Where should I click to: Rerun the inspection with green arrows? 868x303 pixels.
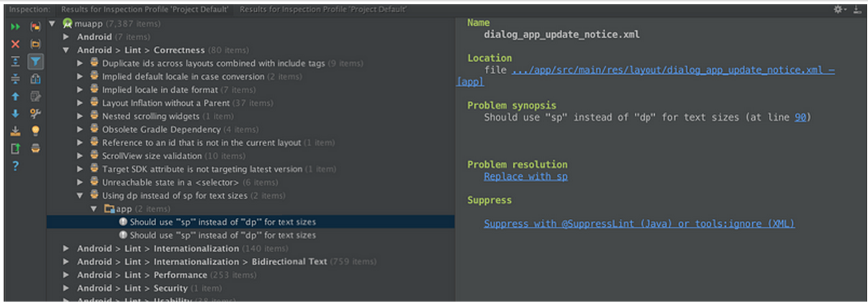(15, 27)
